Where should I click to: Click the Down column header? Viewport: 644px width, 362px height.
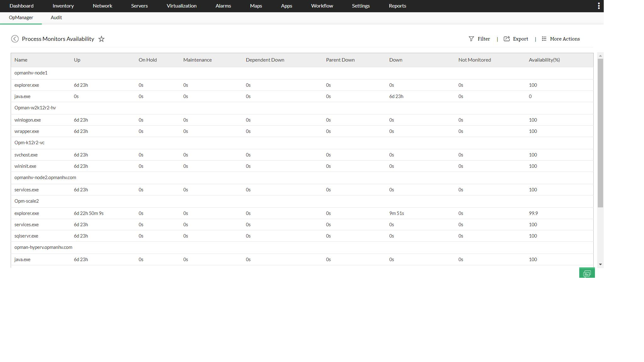[x=396, y=60]
